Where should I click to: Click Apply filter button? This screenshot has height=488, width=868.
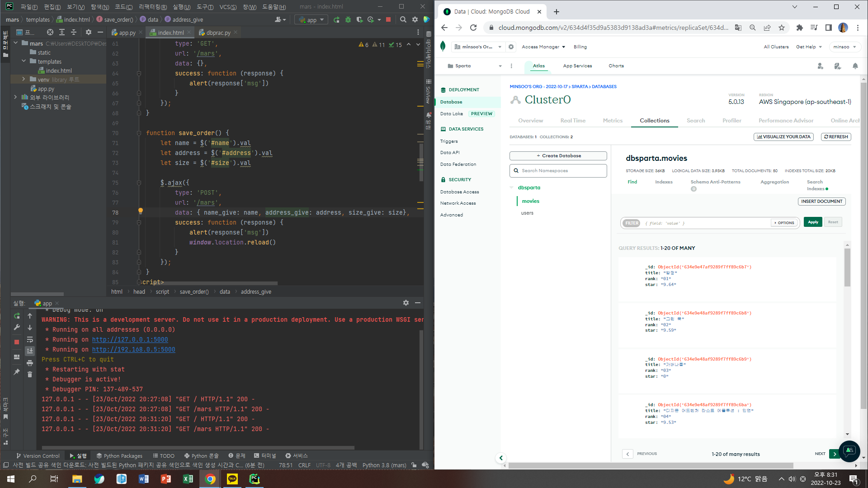pos(813,222)
